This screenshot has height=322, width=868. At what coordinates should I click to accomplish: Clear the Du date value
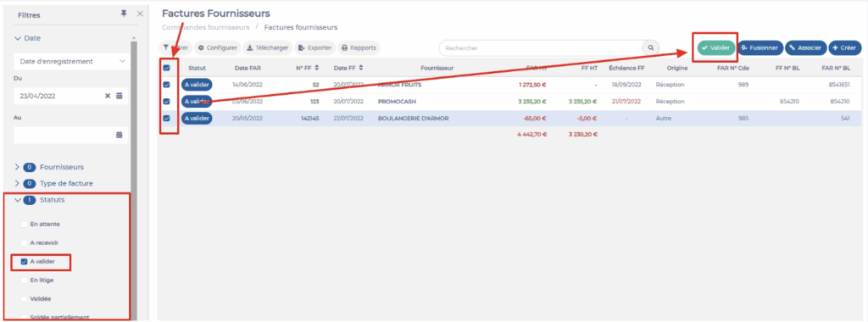coord(108,96)
